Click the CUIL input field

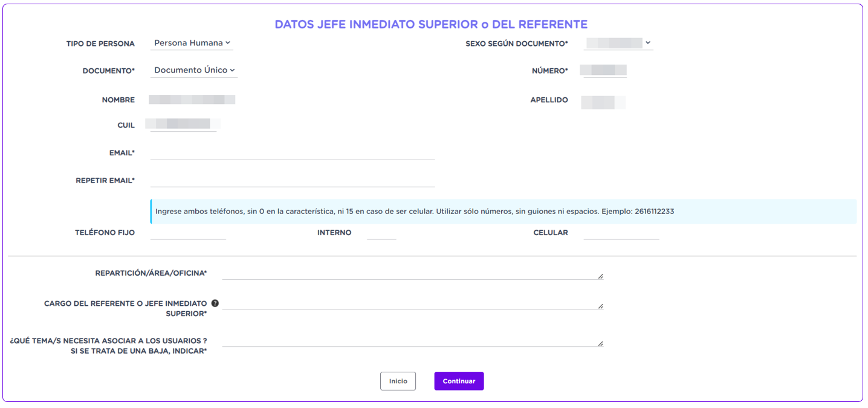point(183,125)
